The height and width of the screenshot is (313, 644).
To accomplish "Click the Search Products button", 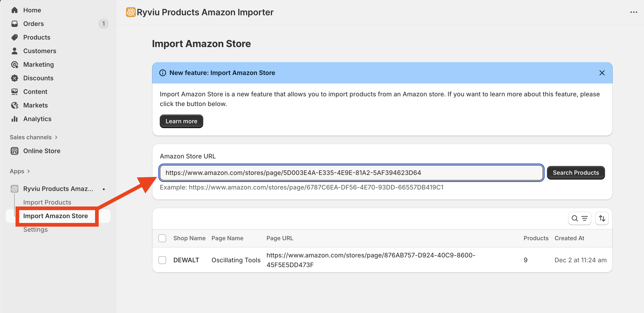I will pos(575,173).
